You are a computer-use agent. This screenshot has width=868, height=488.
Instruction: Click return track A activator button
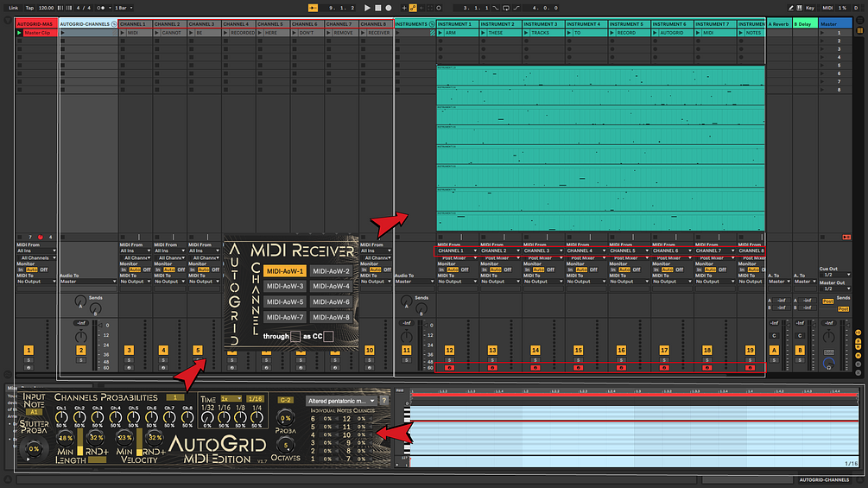[774, 350]
